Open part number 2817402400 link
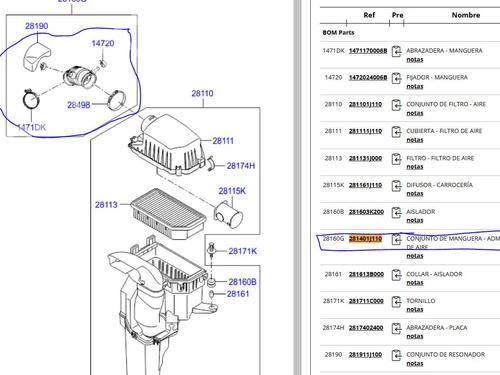The height and width of the screenshot is (375, 500). (366, 328)
